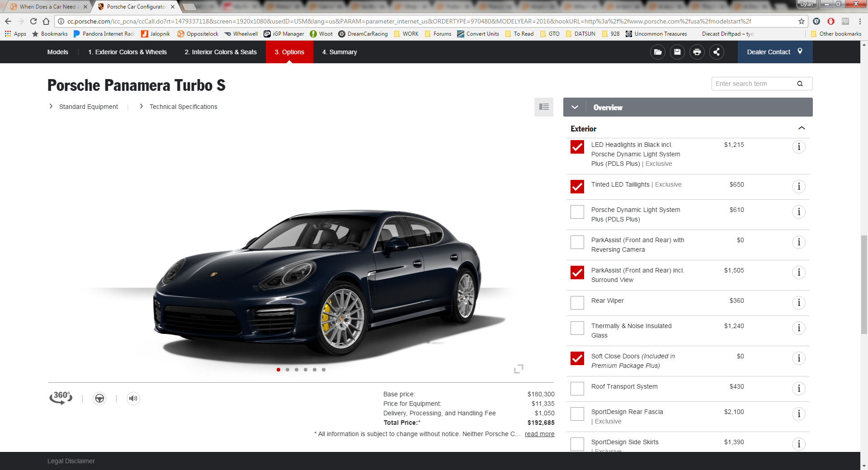Open Chrome menu three-dots icon
Viewport: 868px width, 470px height.
(x=860, y=21)
